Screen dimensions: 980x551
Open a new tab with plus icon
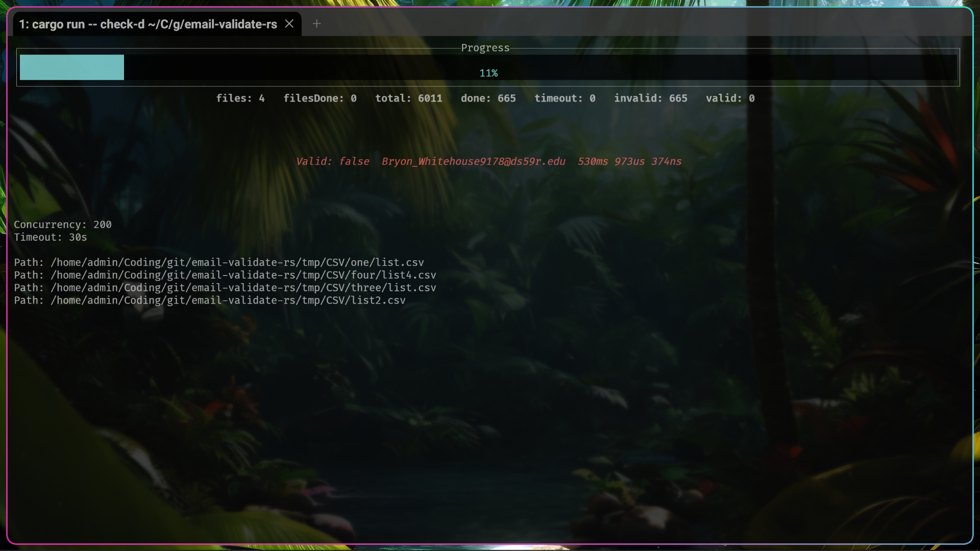pyautogui.click(x=316, y=24)
